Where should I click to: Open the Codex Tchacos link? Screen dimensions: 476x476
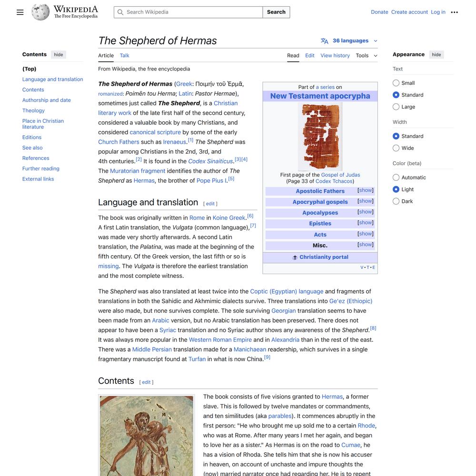334,181
